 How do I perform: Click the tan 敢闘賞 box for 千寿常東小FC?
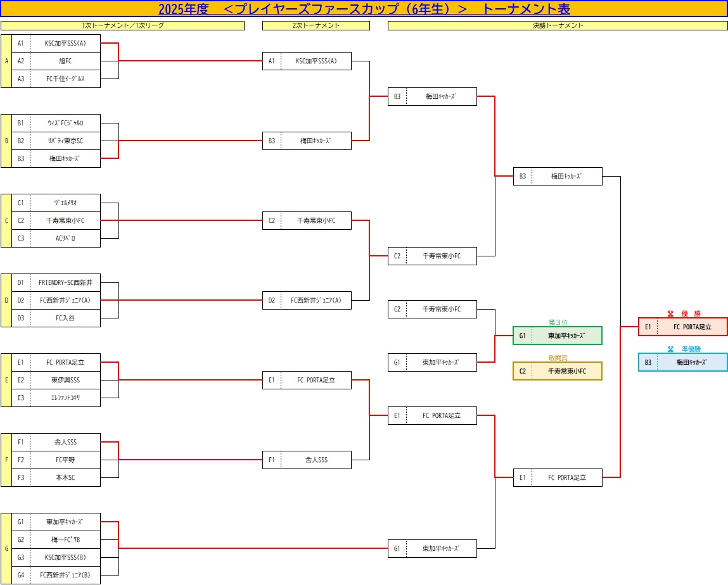[557, 371]
